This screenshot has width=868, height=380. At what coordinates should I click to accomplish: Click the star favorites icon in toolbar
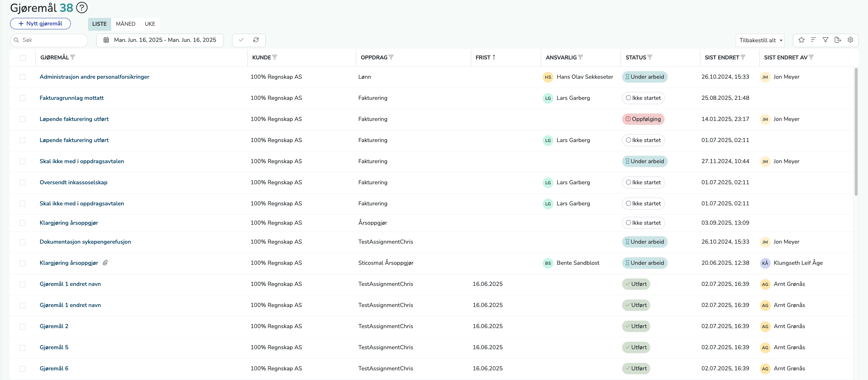801,40
